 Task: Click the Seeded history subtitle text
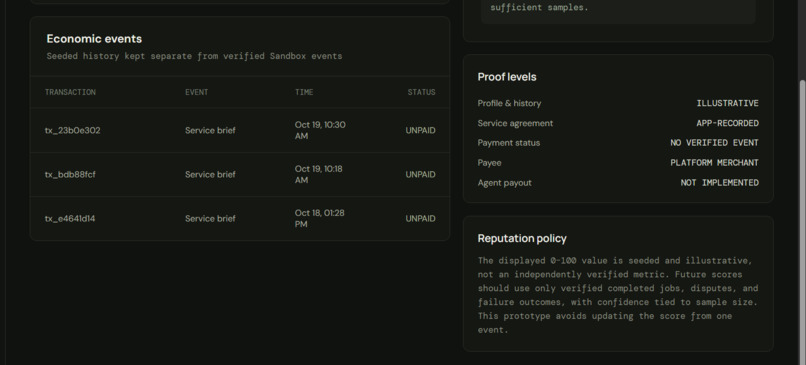coord(194,56)
